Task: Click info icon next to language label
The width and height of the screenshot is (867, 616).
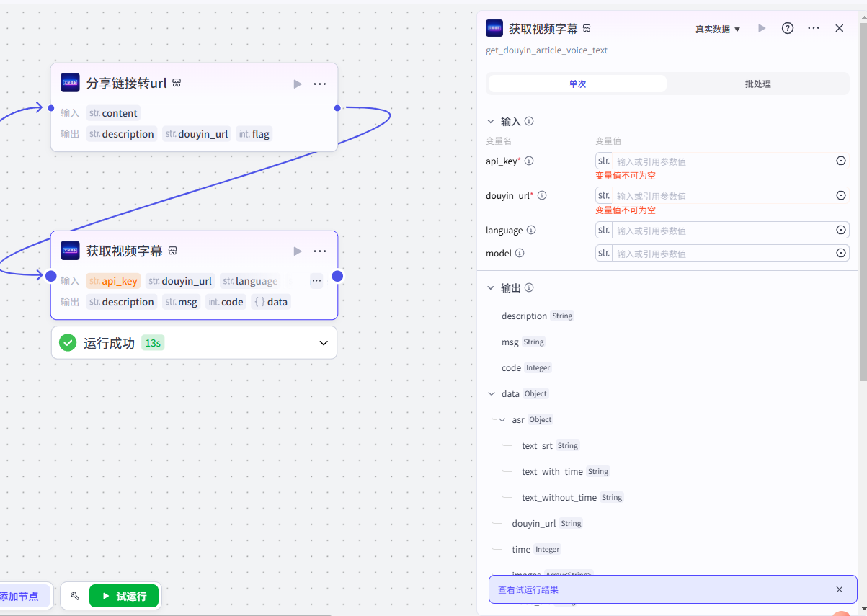Action: click(x=531, y=230)
